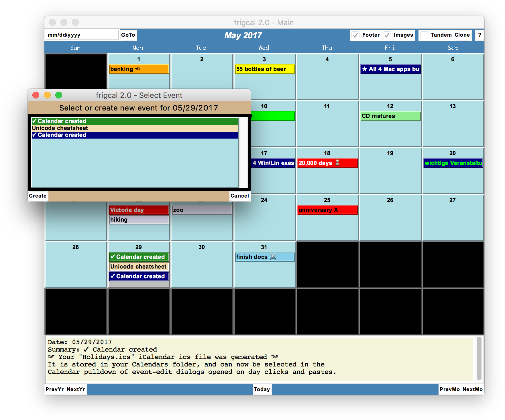Open the anniversary X event
Screen dimensions: 505x420
[x=327, y=210]
